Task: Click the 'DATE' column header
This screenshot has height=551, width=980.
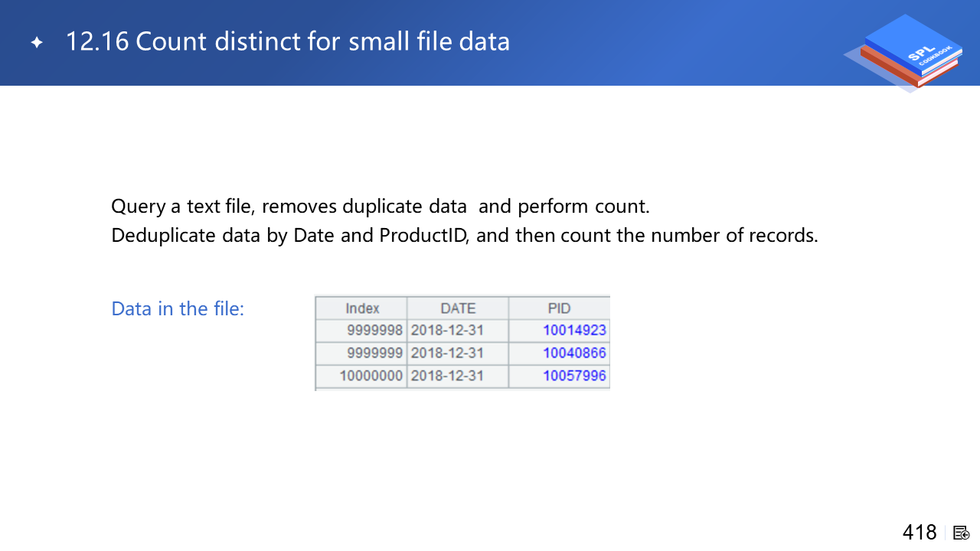Action: 458,308
